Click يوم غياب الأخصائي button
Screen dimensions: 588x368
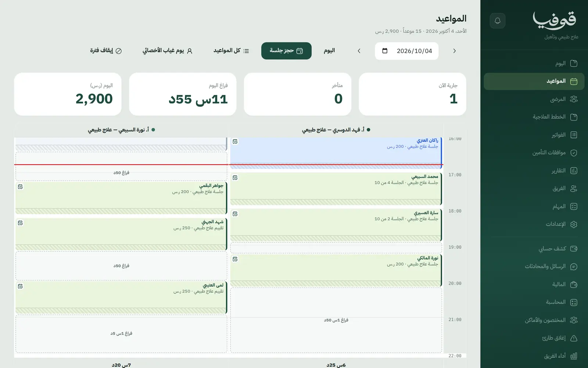167,51
